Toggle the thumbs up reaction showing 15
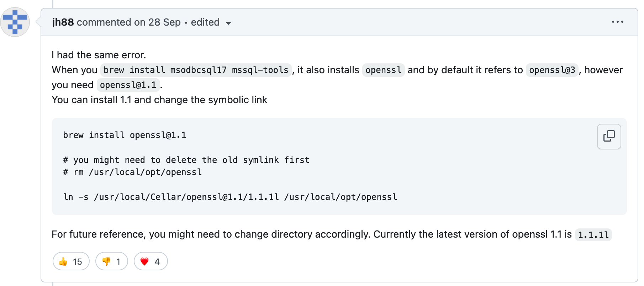Image resolution: width=644 pixels, height=286 pixels. click(x=71, y=261)
